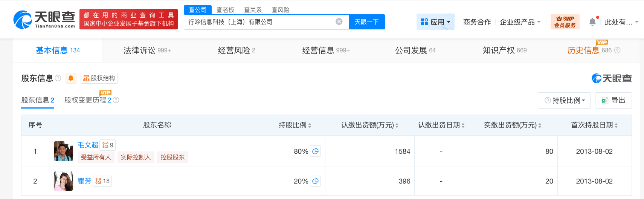Sort table by 持股比例 column
Viewport: 644px width, 199px height.
pyautogui.click(x=310, y=126)
